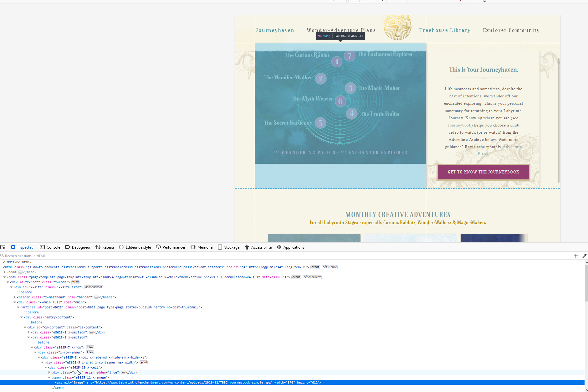Open the Performances panel
Screen dimensions: 588x392
tap(171, 247)
